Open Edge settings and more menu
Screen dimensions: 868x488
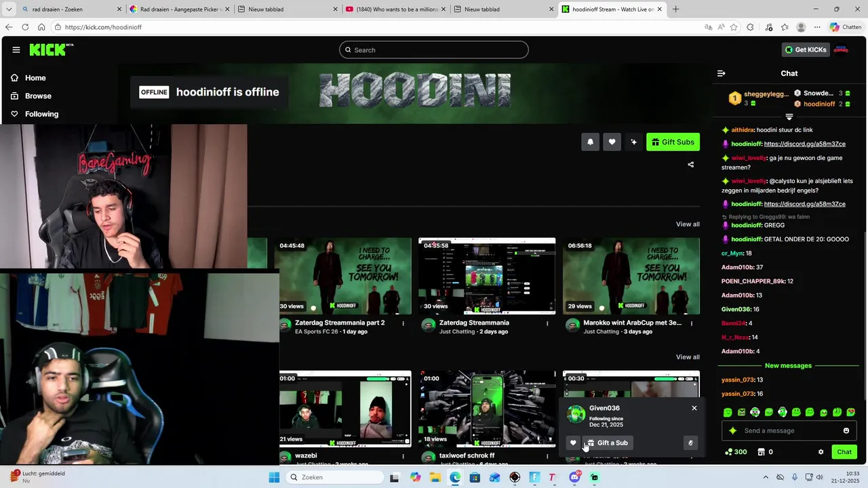click(817, 27)
